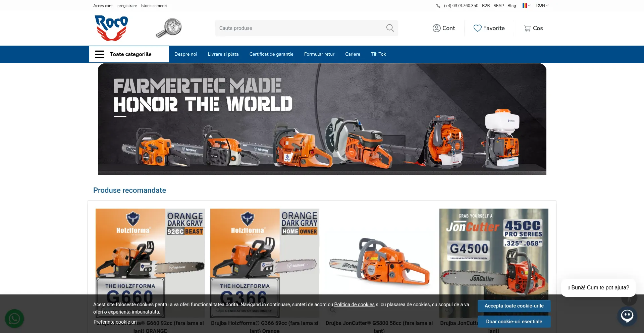This screenshot has width=644, height=333.
Task: Click the Roco logo
Action: 111,28
